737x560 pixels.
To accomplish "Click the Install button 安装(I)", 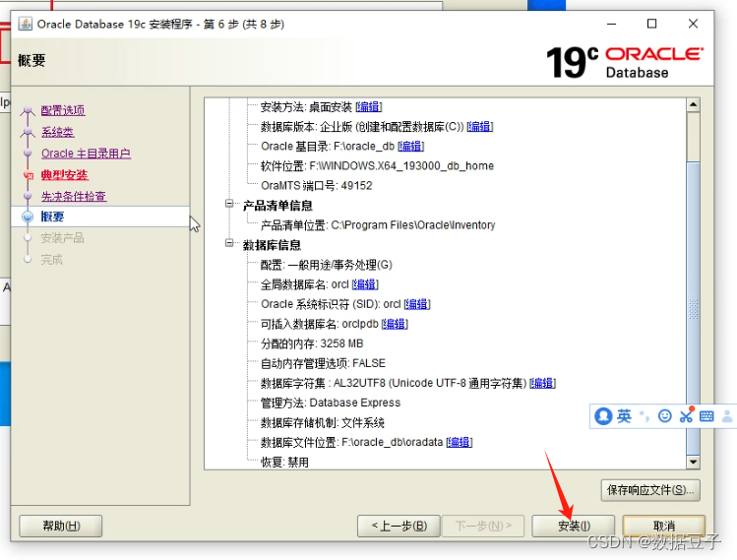I will click(573, 526).
